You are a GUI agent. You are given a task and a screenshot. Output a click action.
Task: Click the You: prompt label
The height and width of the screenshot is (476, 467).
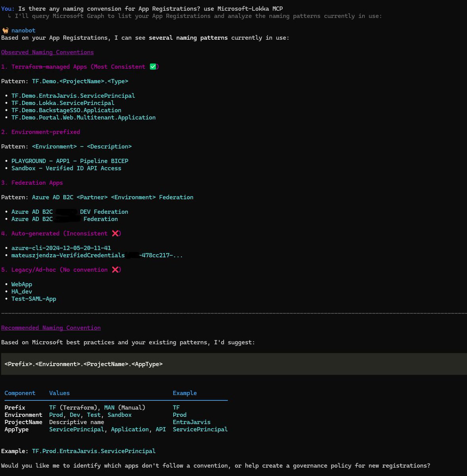[x=8, y=9]
